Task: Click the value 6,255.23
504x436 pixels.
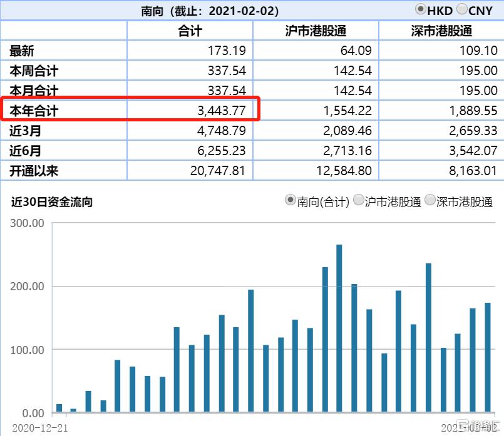Action: [222, 151]
